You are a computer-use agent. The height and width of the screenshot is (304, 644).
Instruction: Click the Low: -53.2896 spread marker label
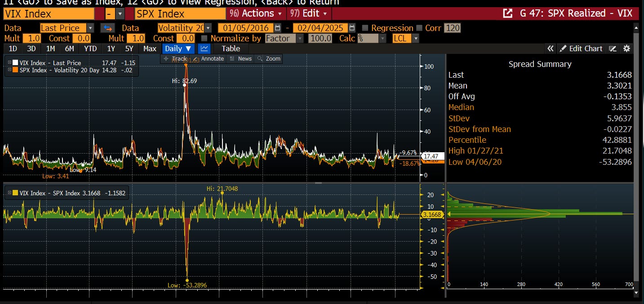(x=188, y=285)
